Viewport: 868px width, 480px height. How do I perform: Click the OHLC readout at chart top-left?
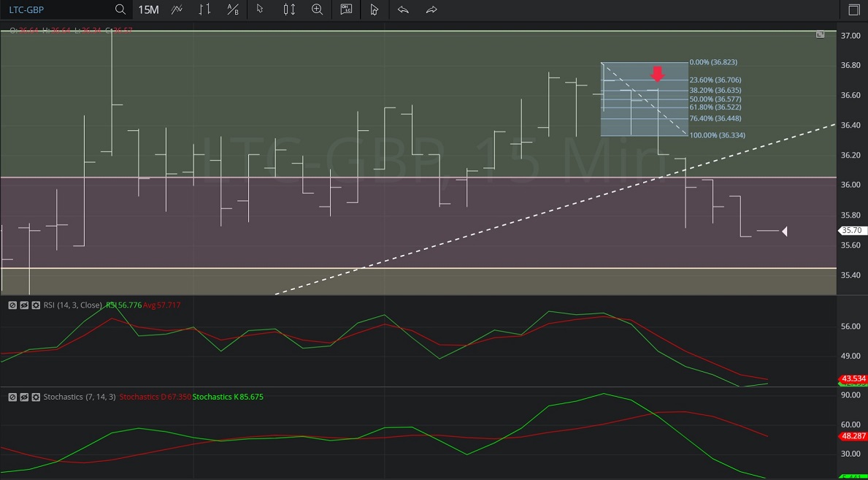(71, 30)
